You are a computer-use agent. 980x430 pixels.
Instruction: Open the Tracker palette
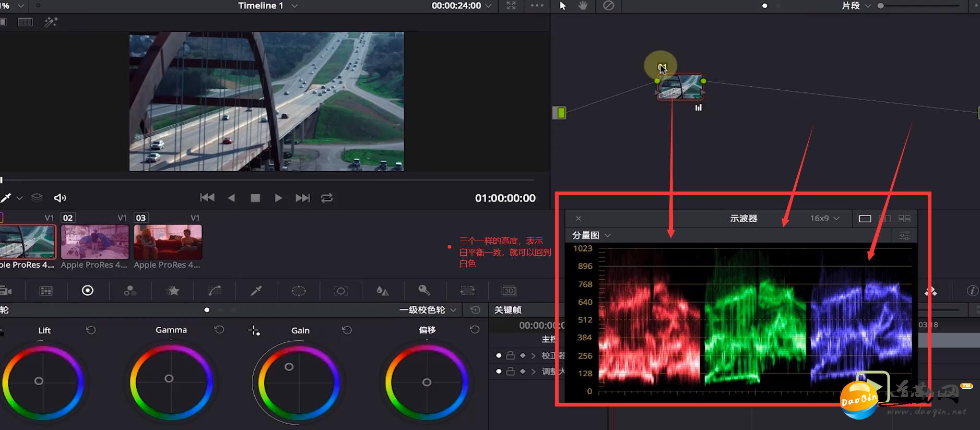(341, 291)
